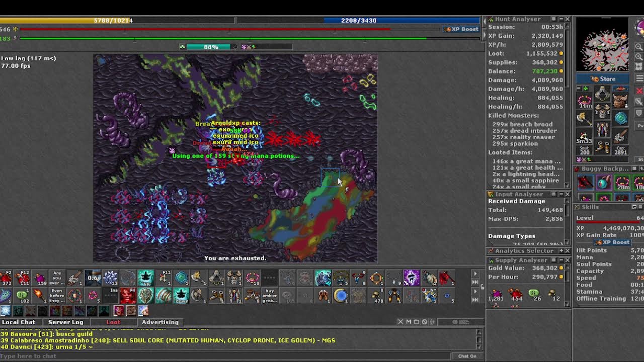644x362 pixels.
Task: Activate the action slot showing 0.6 cooldown
Action: click(x=93, y=278)
